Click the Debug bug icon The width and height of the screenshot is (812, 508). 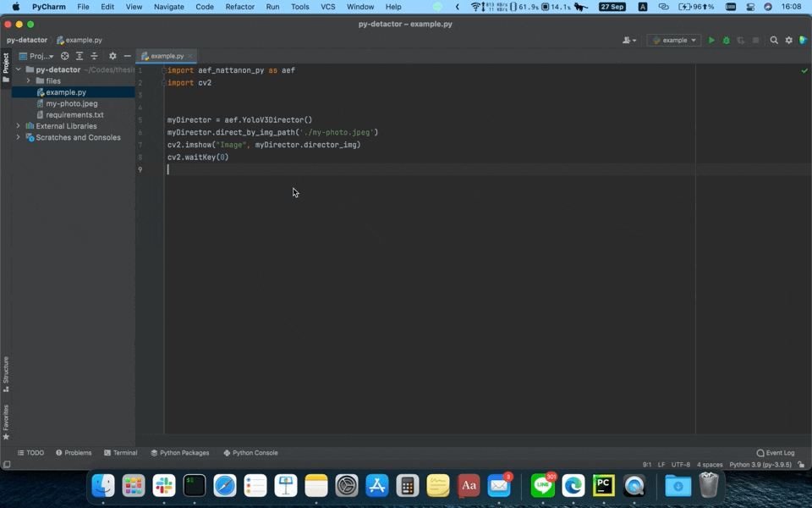726,40
